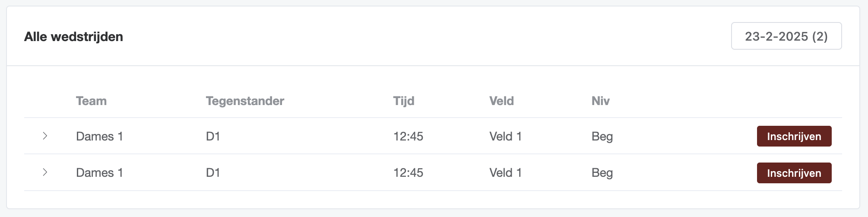Expand the second Dames 1 match row chevron
The image size is (868, 217).
click(x=45, y=172)
